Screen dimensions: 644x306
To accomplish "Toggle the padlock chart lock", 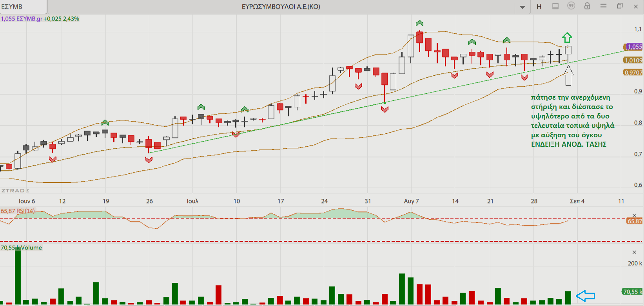I will pos(587,6).
